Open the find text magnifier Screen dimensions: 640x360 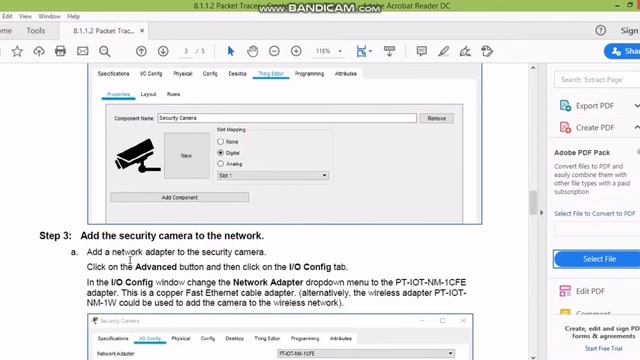105,51
